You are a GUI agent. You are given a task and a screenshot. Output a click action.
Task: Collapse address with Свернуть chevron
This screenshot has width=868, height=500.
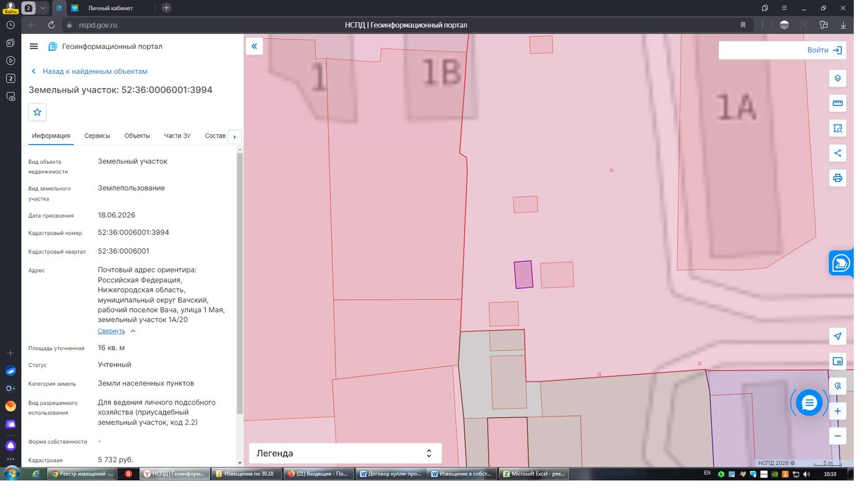(x=117, y=331)
